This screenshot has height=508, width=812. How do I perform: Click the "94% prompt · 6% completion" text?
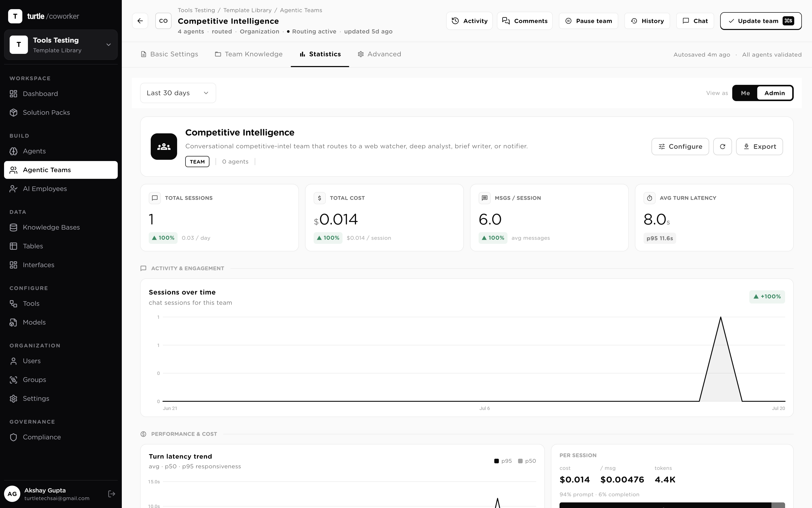tap(599, 495)
